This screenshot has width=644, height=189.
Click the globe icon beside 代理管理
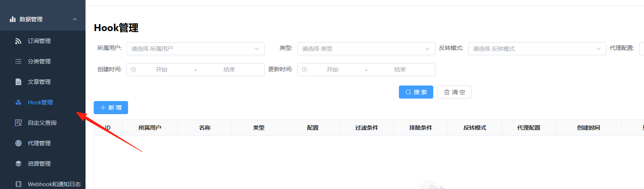(18, 143)
